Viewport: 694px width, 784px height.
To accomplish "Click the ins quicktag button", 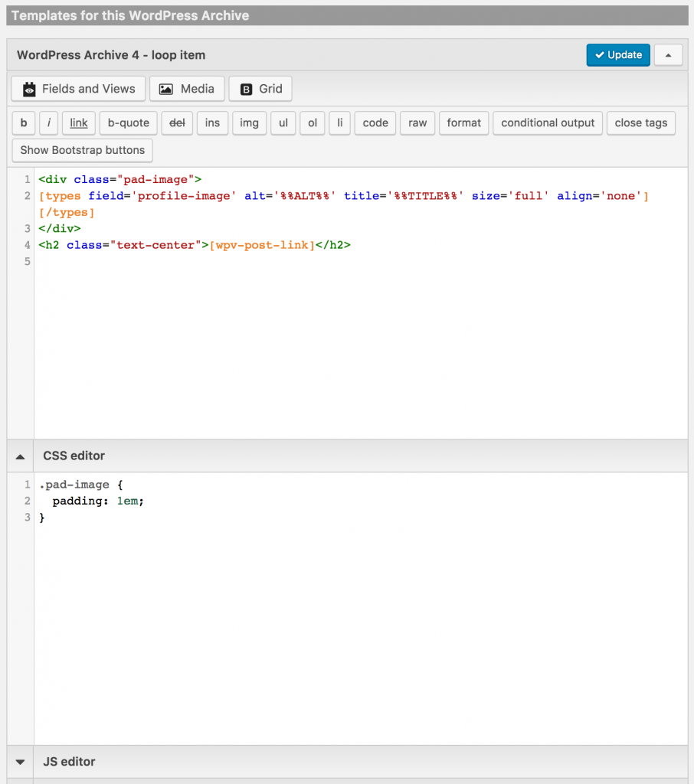I will click(x=212, y=123).
